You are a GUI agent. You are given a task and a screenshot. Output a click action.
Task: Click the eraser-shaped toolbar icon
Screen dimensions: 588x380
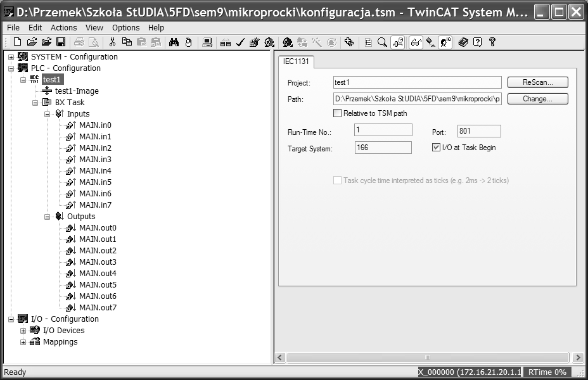(431, 42)
